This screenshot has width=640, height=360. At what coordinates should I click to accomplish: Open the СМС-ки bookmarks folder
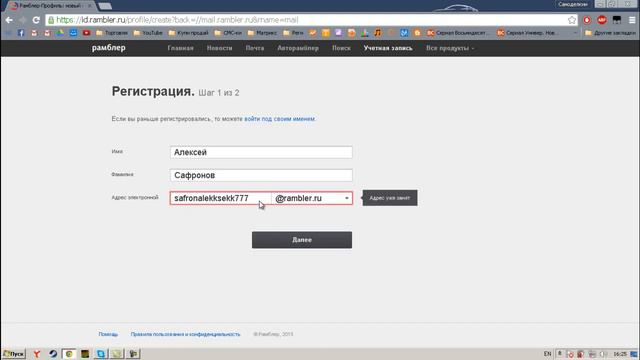pyautogui.click(x=228, y=33)
